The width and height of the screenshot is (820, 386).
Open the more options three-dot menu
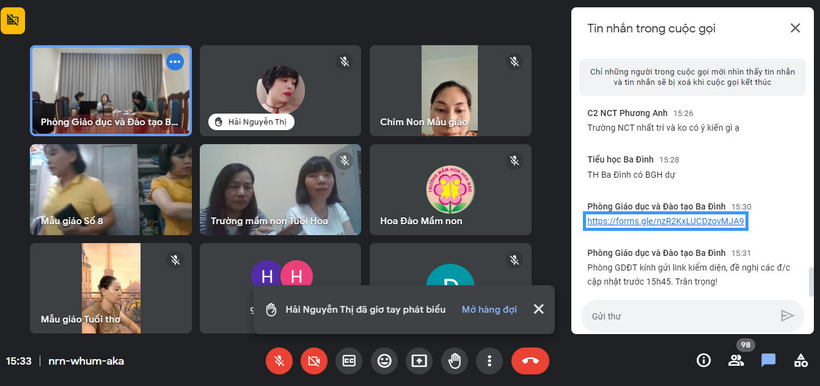coord(489,361)
